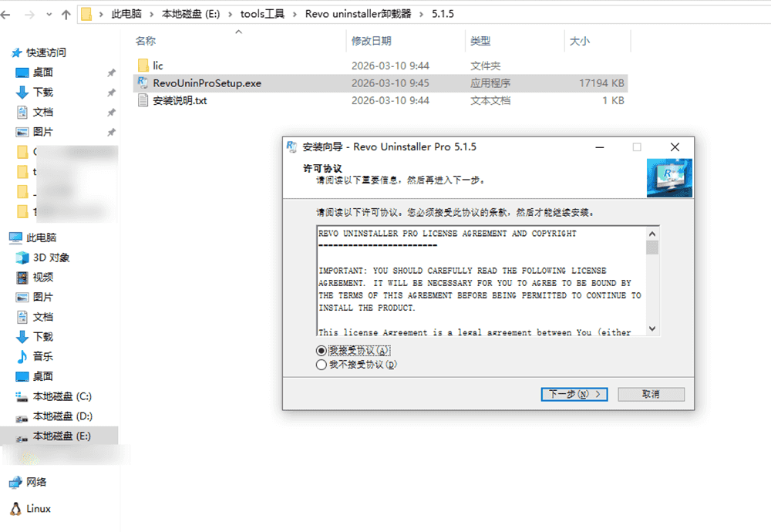This screenshot has width=771, height=532.
Task: Open recent locations dropdown arrow
Action: (x=48, y=15)
